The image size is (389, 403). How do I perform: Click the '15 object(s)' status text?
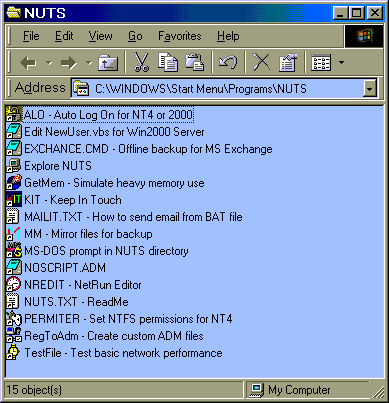point(34,390)
